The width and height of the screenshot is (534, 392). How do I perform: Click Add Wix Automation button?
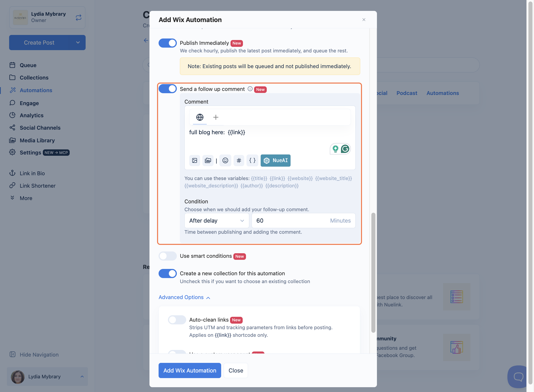[x=190, y=370]
